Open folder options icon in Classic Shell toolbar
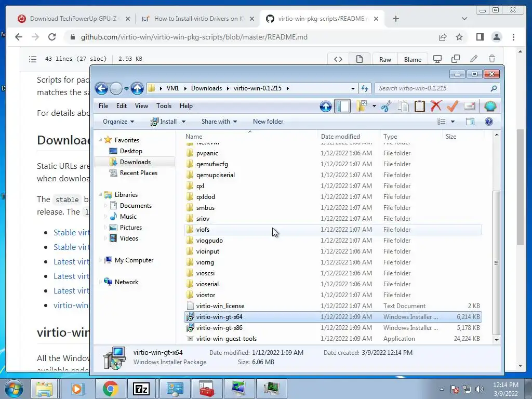 click(362, 106)
